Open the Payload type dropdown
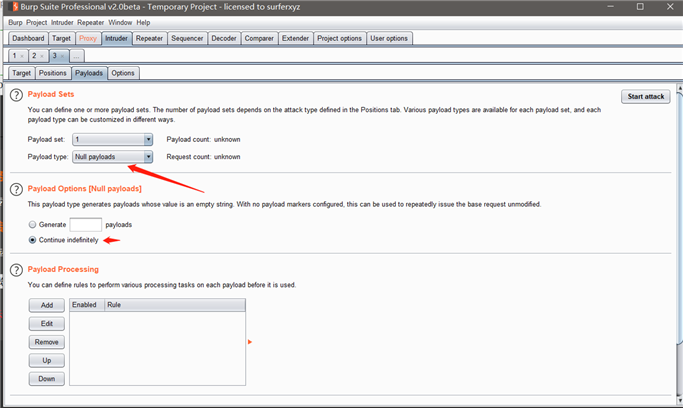The image size is (683, 408). point(112,157)
